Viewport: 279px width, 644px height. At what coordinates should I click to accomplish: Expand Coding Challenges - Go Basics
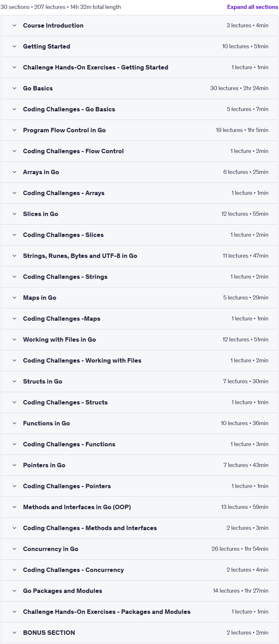point(139,109)
